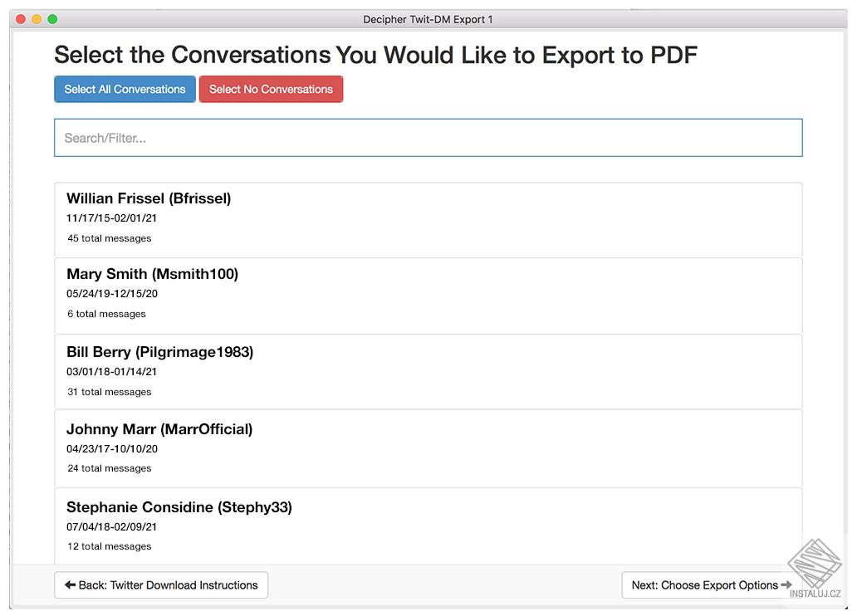Screen dimensions: 857x616
Task: Click the forward arrow icon on the Next button
Action: point(786,584)
